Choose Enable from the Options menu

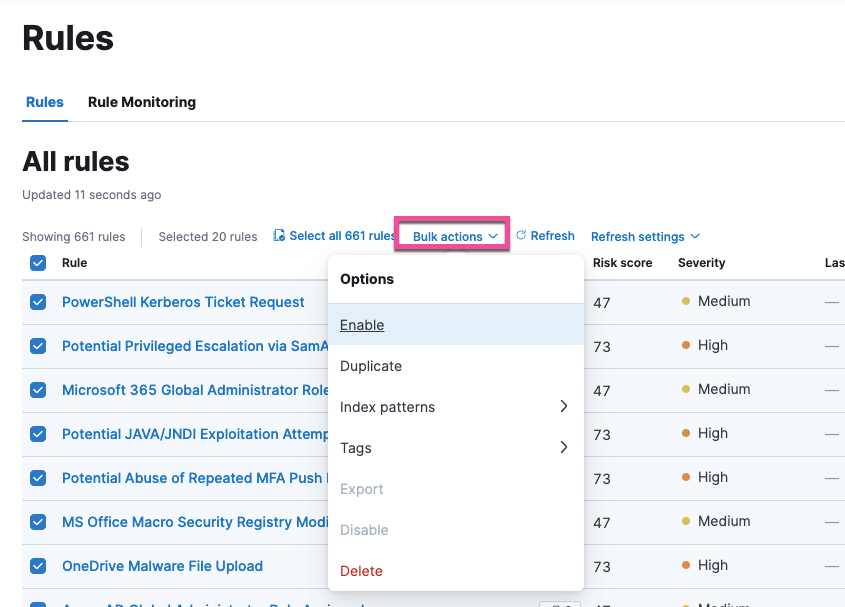click(x=362, y=325)
